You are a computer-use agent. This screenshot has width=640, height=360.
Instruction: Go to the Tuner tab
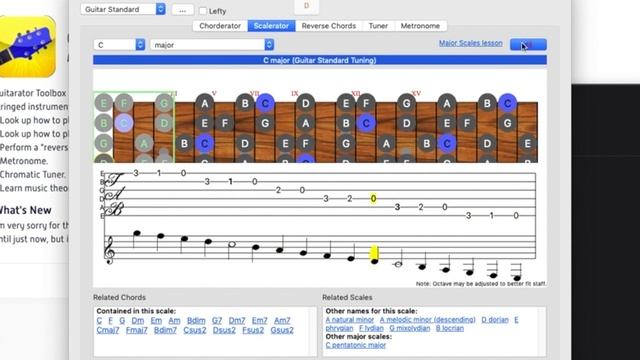click(x=378, y=26)
